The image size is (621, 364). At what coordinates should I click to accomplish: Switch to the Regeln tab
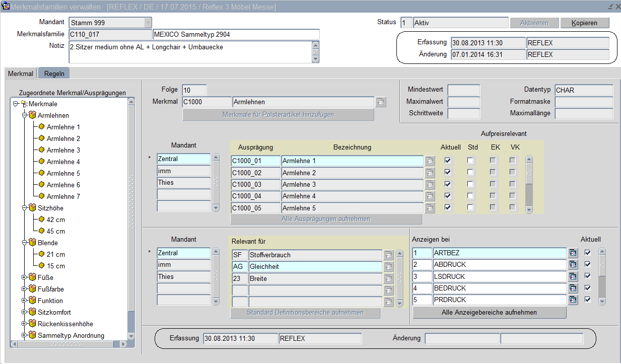tap(54, 74)
